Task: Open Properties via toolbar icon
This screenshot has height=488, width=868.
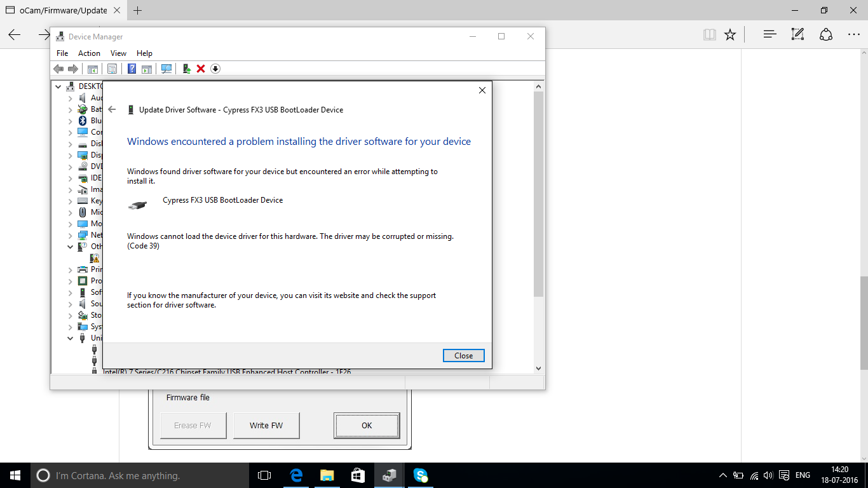Action: click(112, 69)
